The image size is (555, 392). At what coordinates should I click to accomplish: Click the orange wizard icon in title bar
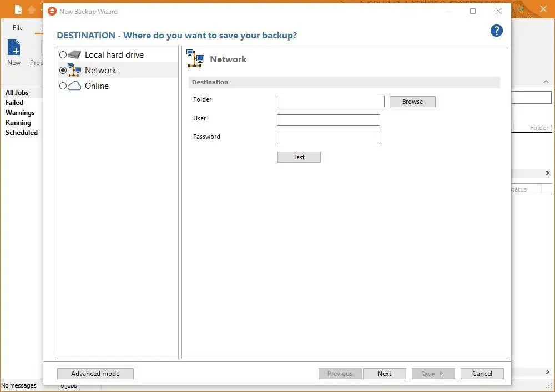[52, 11]
